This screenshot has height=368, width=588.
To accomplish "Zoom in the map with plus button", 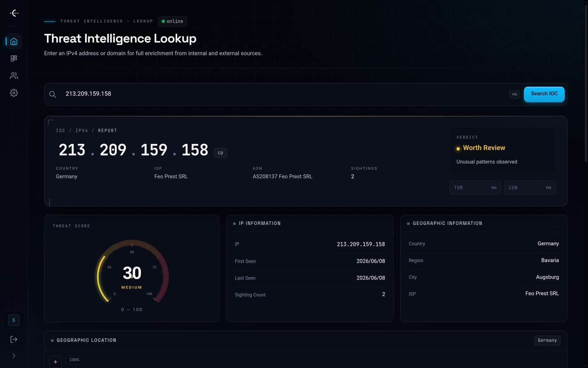I will pyautogui.click(x=56, y=362).
